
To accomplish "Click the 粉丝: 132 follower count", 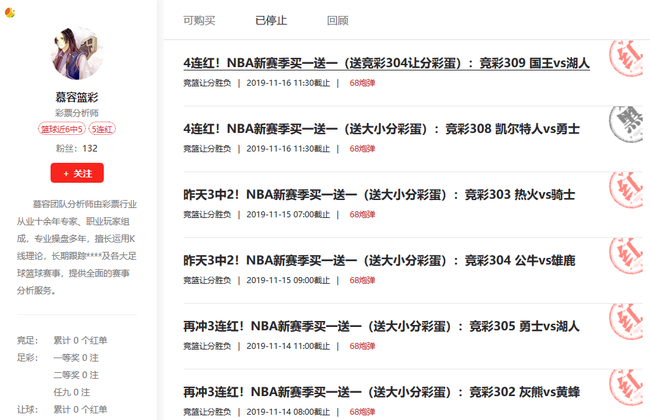I will [77, 148].
